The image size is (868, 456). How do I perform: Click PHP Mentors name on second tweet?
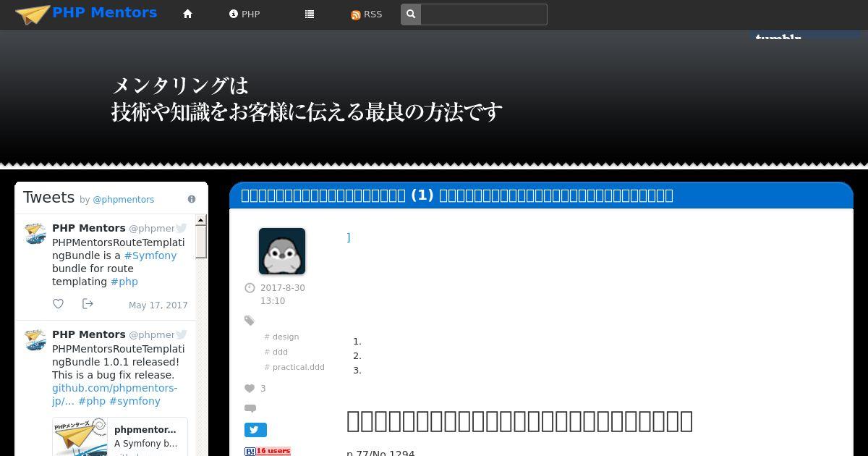89,334
